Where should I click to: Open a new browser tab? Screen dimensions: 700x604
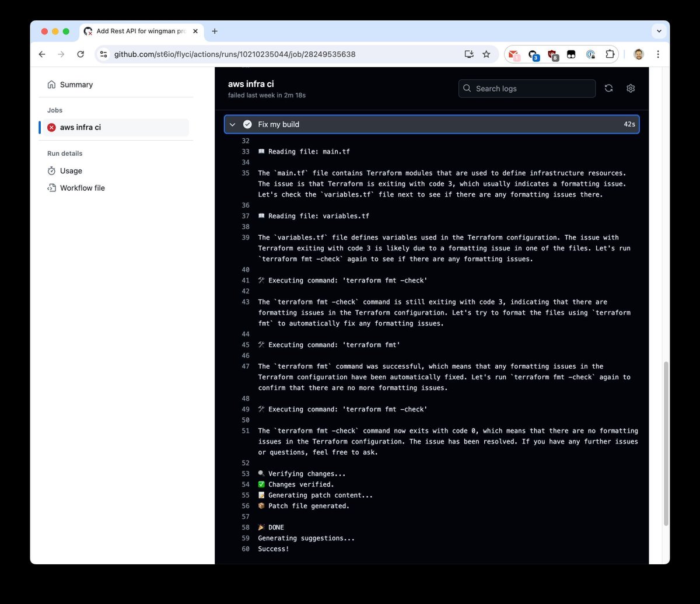pos(215,32)
